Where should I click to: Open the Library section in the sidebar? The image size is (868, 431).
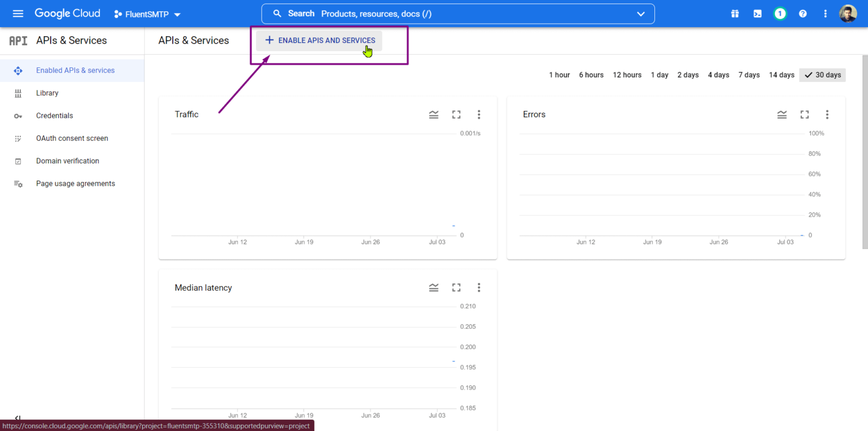(47, 93)
